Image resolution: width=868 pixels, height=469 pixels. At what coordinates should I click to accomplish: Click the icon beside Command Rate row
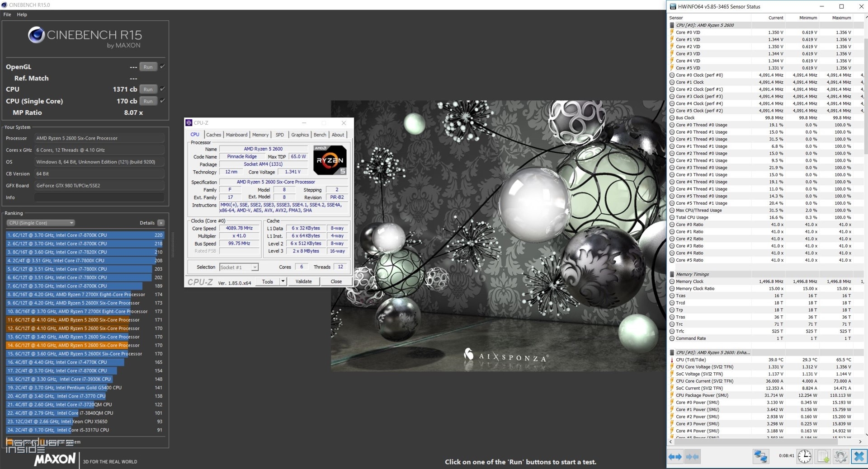672,338
